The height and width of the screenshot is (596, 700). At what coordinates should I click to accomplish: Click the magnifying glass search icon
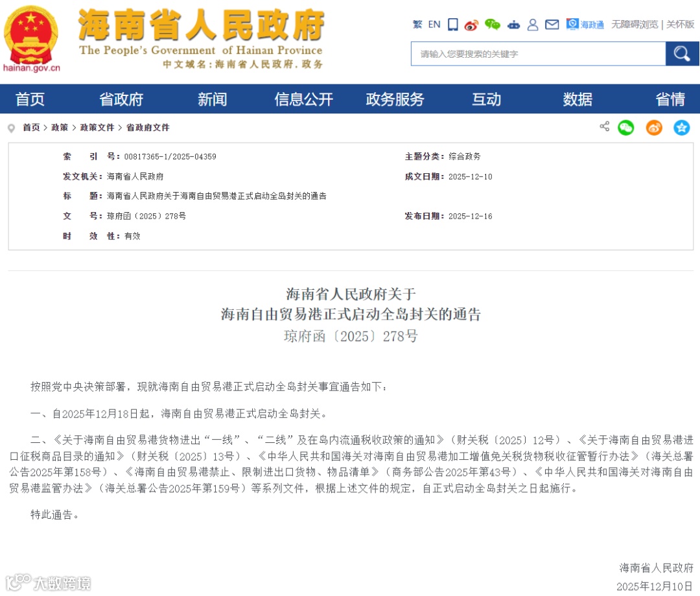point(682,53)
